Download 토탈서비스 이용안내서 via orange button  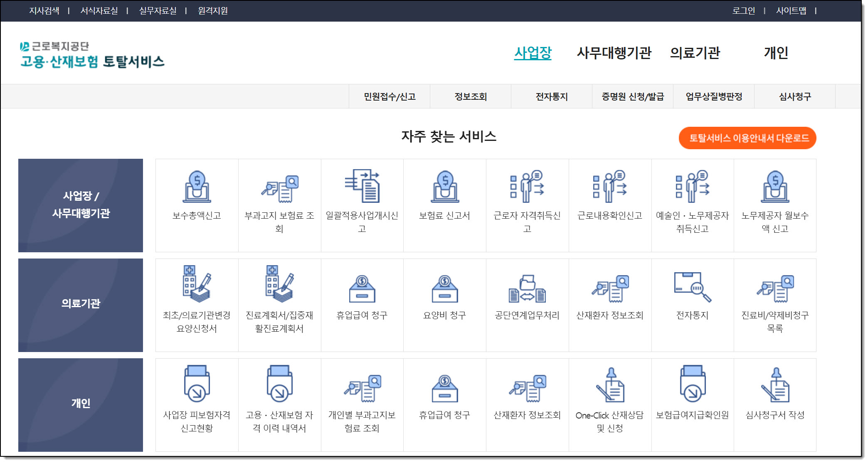(x=747, y=138)
